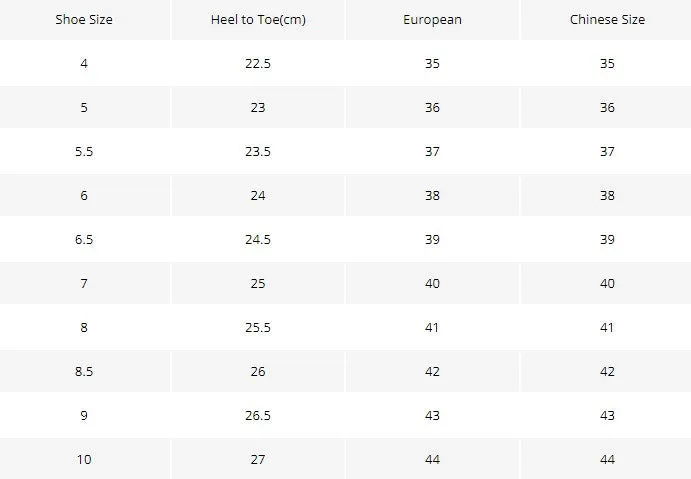Select shoe size 4 cell

(x=84, y=63)
